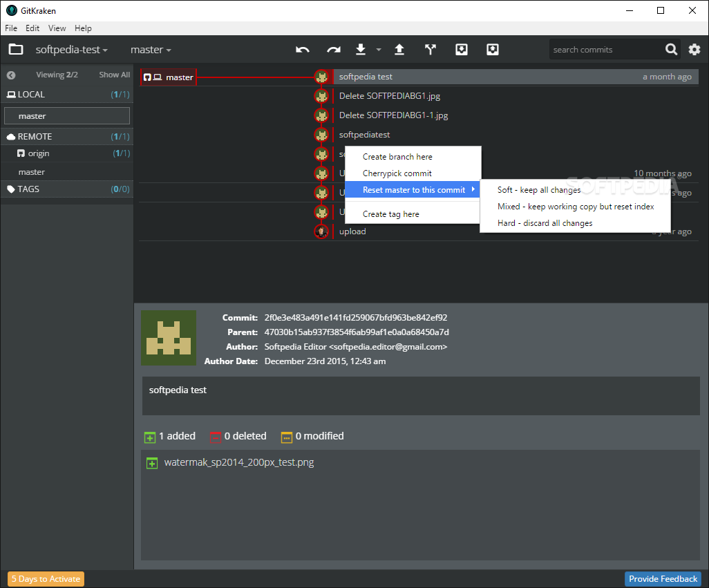
Task: Choose Hard - discard all changes
Action: (x=575, y=223)
